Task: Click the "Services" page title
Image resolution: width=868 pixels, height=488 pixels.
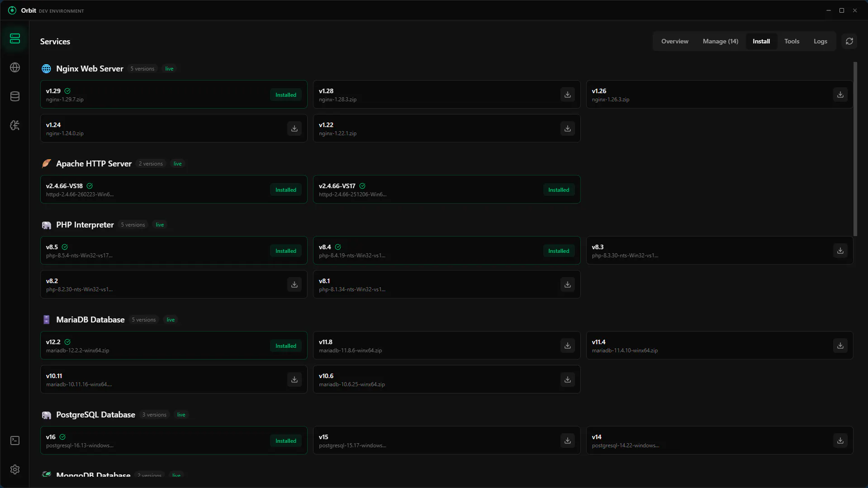Action: pyautogui.click(x=55, y=42)
